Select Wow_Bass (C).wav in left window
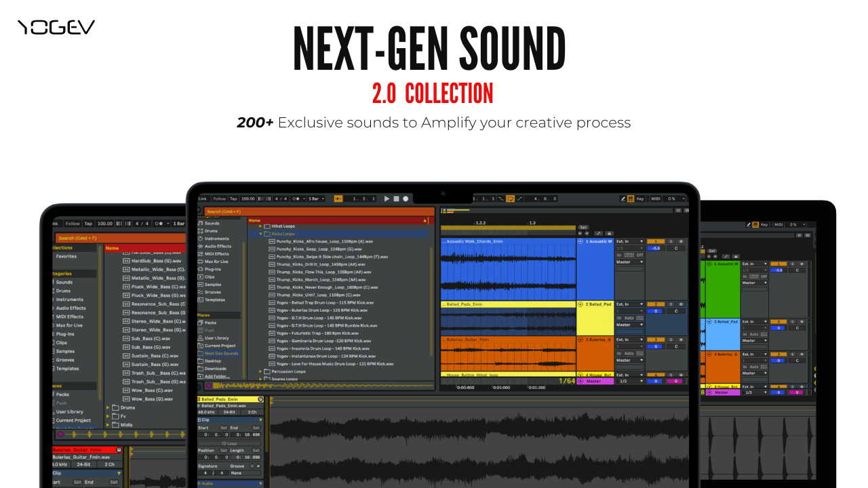The width and height of the screenshot is (868, 488). point(147,390)
